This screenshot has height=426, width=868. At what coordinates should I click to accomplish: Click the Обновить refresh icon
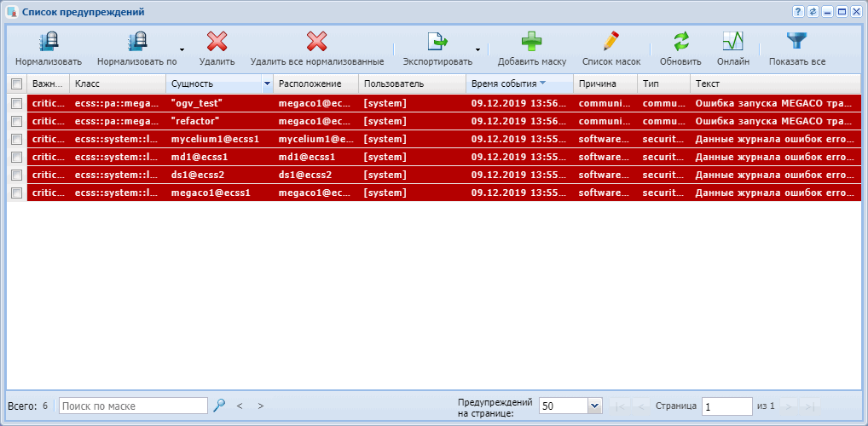point(680,42)
